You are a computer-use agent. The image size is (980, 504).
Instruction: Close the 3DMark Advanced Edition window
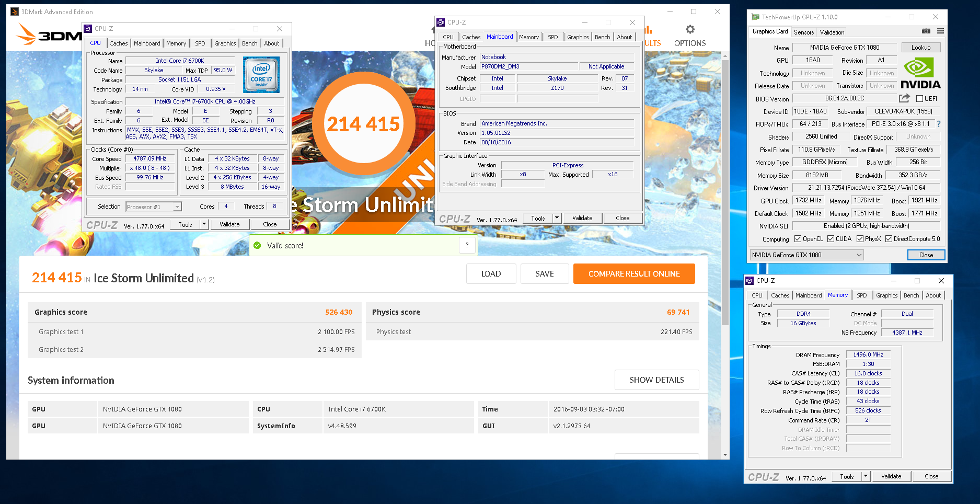(718, 12)
